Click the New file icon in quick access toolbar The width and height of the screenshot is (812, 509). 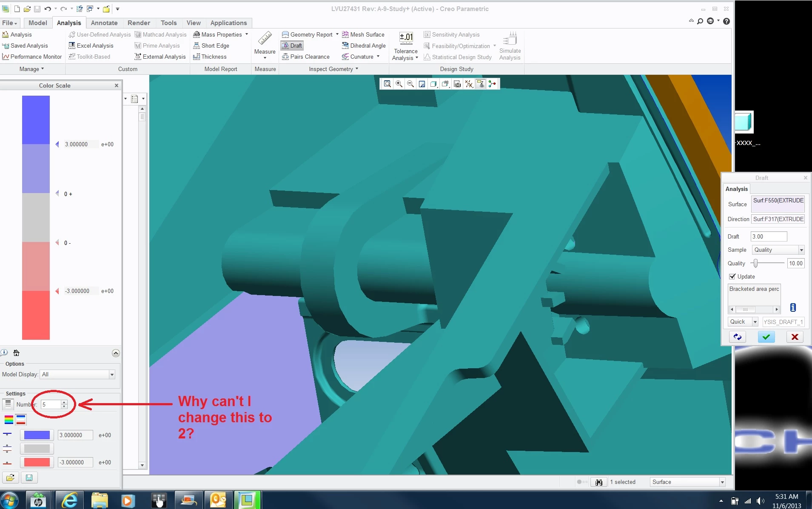pos(17,9)
